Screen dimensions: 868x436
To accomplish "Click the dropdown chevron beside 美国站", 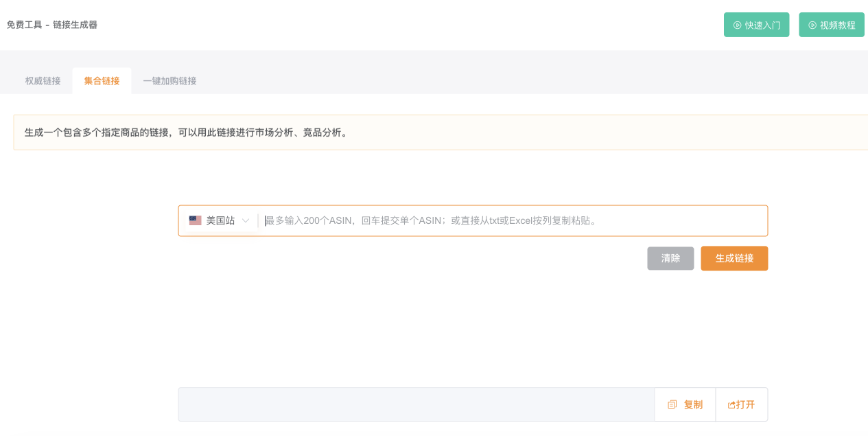I will pos(245,220).
